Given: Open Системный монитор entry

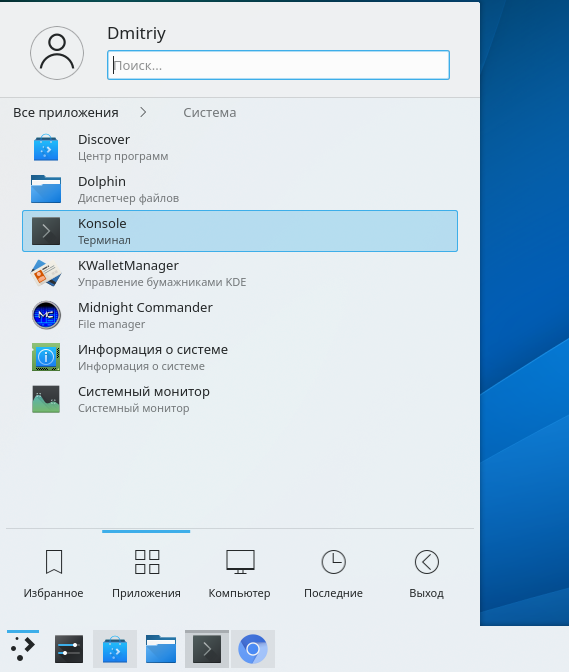Looking at the screenshot, I should click(x=240, y=399).
